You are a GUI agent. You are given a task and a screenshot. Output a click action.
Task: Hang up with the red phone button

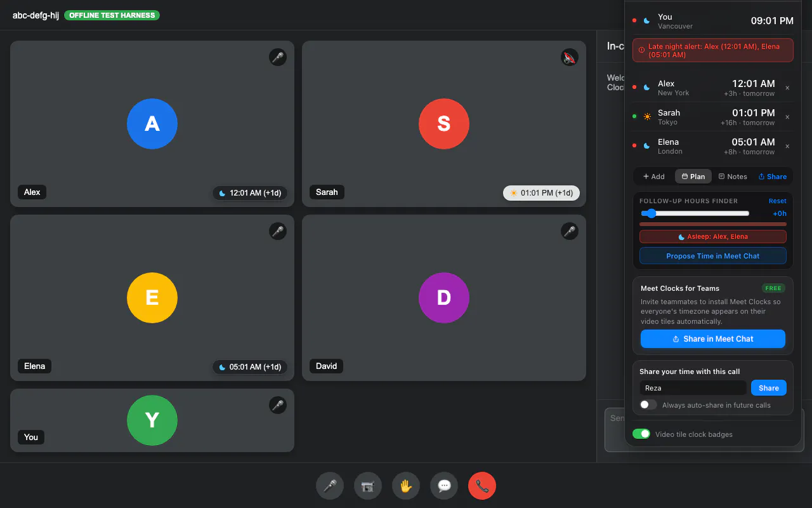(482, 486)
